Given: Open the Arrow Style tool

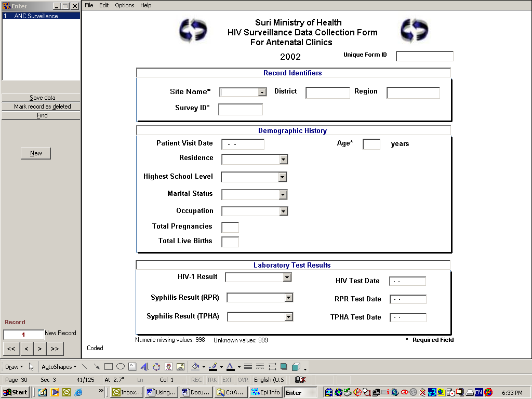Looking at the screenshot, I should pyautogui.click(x=272, y=366).
